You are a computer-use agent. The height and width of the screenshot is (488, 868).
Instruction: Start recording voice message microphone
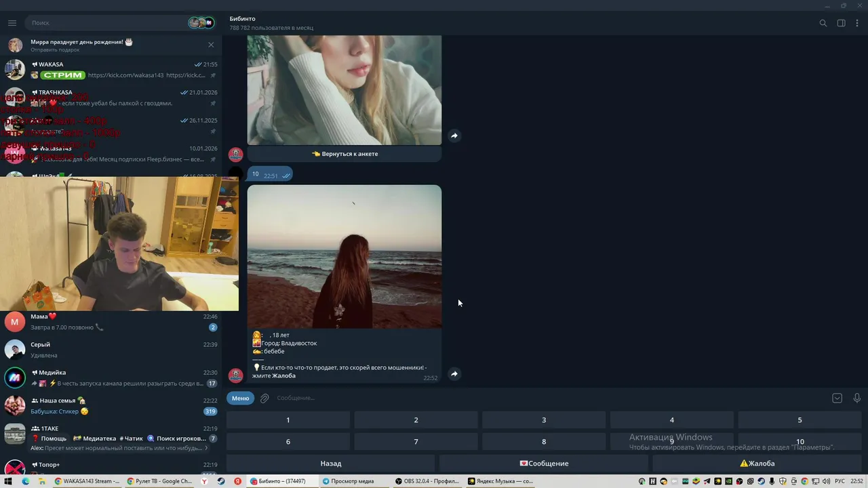coord(857,399)
